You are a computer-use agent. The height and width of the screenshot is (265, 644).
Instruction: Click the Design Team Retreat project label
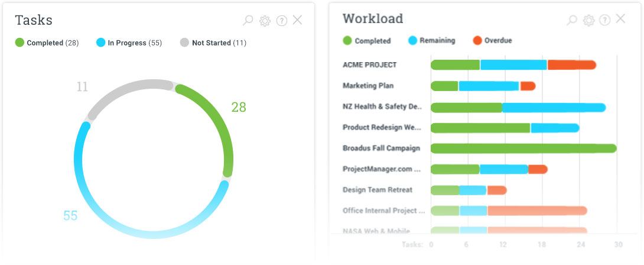[378, 190]
